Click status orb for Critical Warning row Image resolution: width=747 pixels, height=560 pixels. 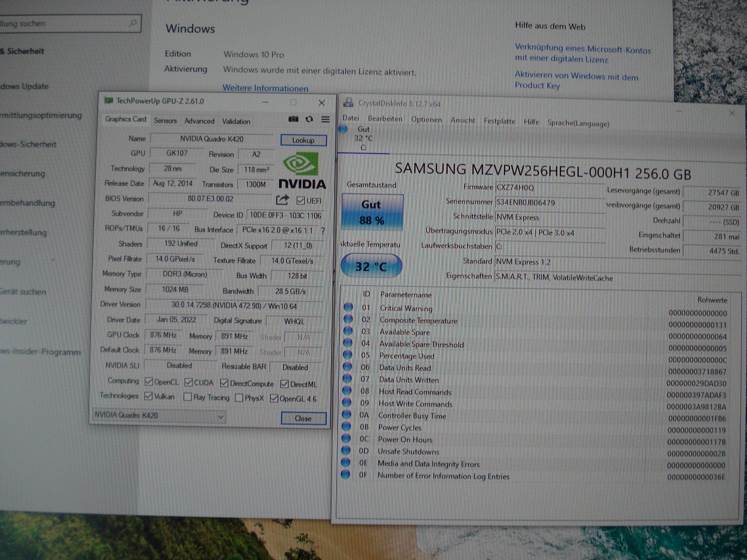pyautogui.click(x=348, y=307)
